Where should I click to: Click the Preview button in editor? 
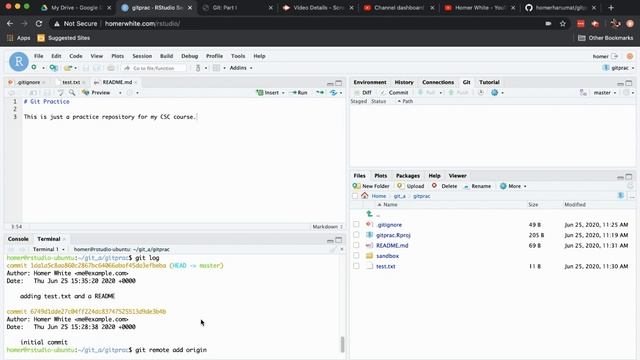[x=96, y=93]
